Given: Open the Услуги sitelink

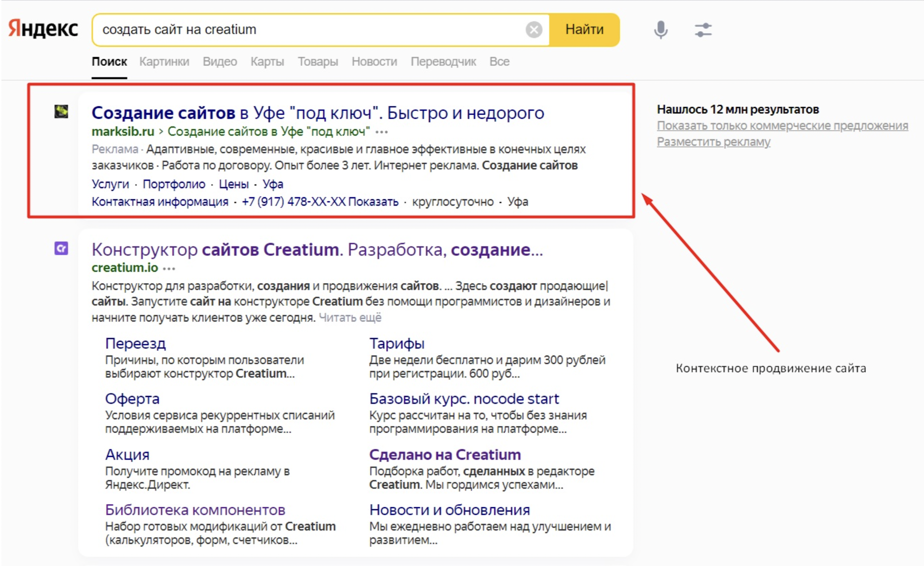Looking at the screenshot, I should click(110, 184).
